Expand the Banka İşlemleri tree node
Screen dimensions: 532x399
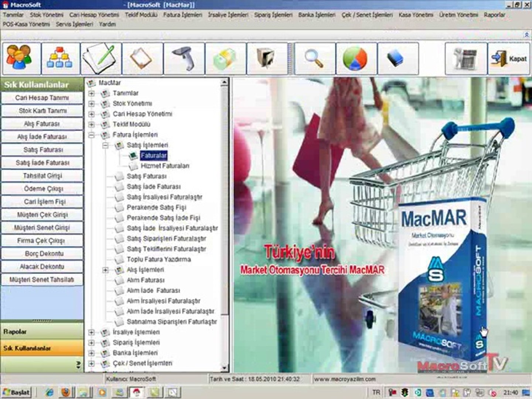click(92, 353)
